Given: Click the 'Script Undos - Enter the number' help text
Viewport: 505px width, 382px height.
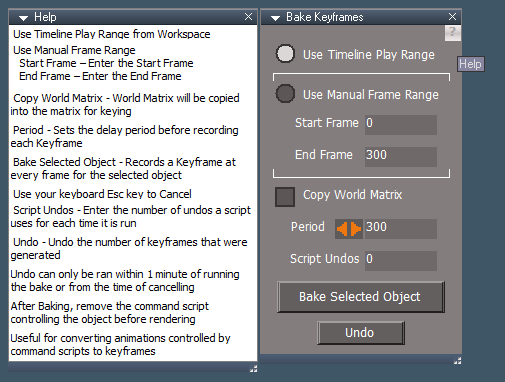Looking at the screenshot, I should click(131, 216).
